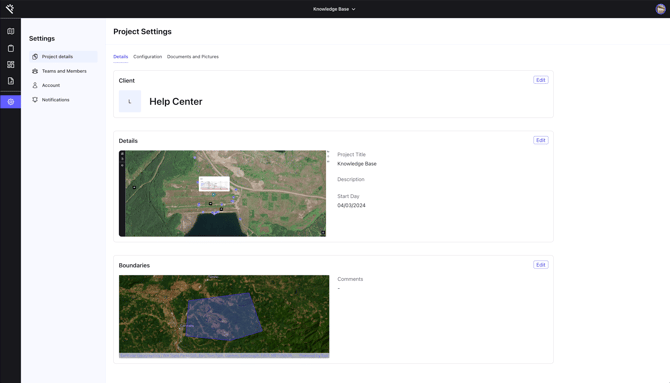Open Teams and Members settings page
The image size is (670, 383).
[x=63, y=71]
